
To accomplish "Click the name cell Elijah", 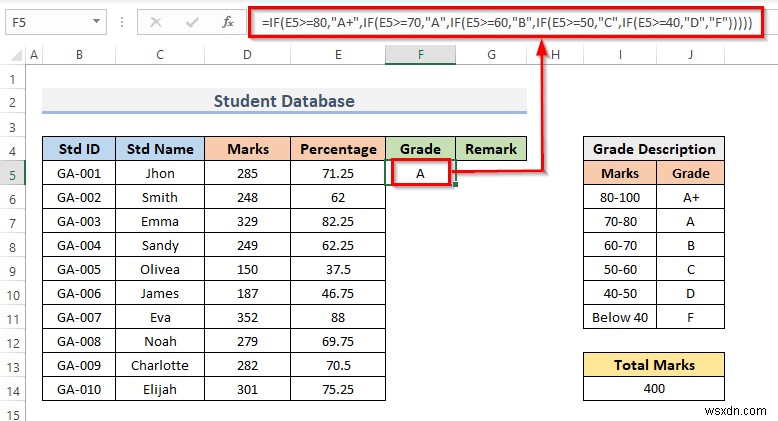I will [160, 389].
